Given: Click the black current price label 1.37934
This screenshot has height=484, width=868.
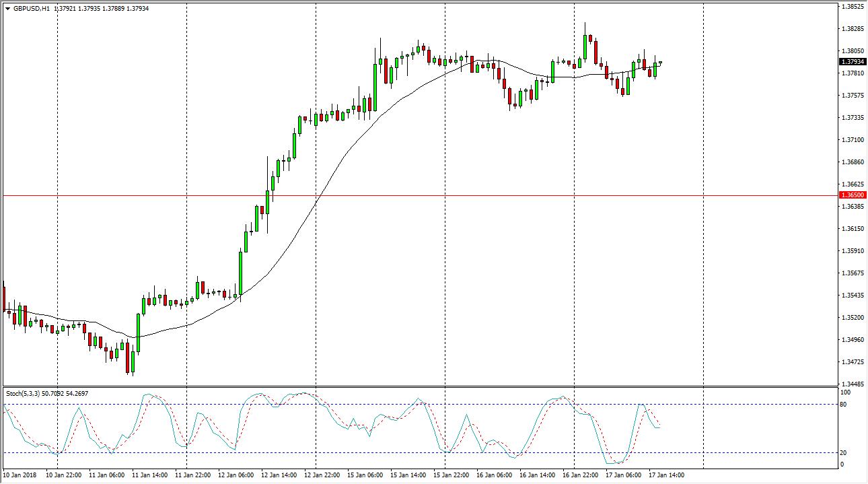Looking at the screenshot, I should tap(851, 62).
